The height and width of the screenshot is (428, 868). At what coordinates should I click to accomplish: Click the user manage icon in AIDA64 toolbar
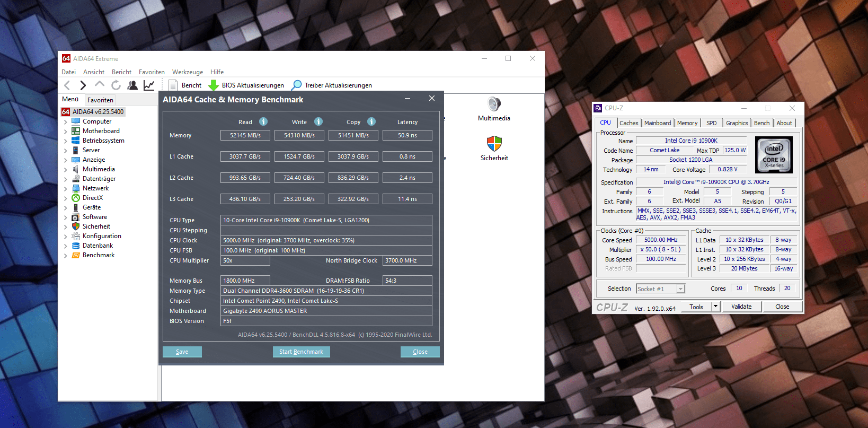[x=132, y=85]
